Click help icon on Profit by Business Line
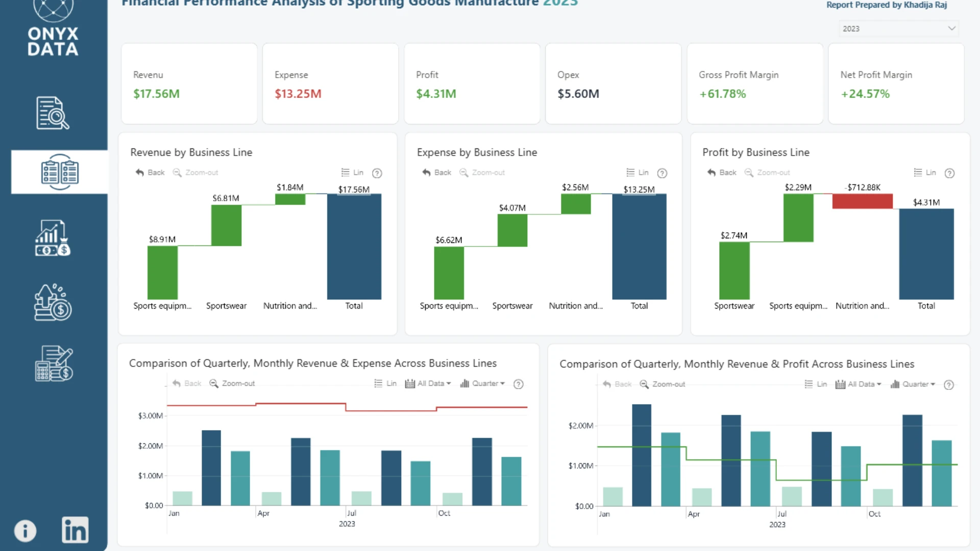 949,173
